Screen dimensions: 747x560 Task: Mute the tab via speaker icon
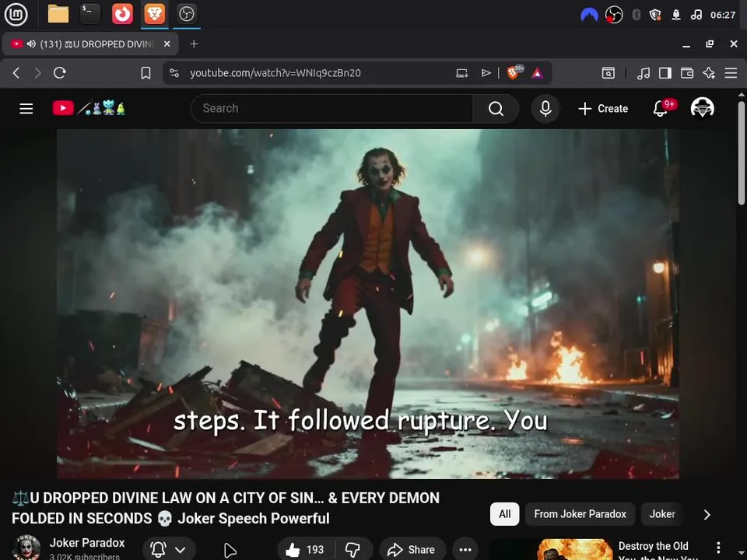pos(31,44)
